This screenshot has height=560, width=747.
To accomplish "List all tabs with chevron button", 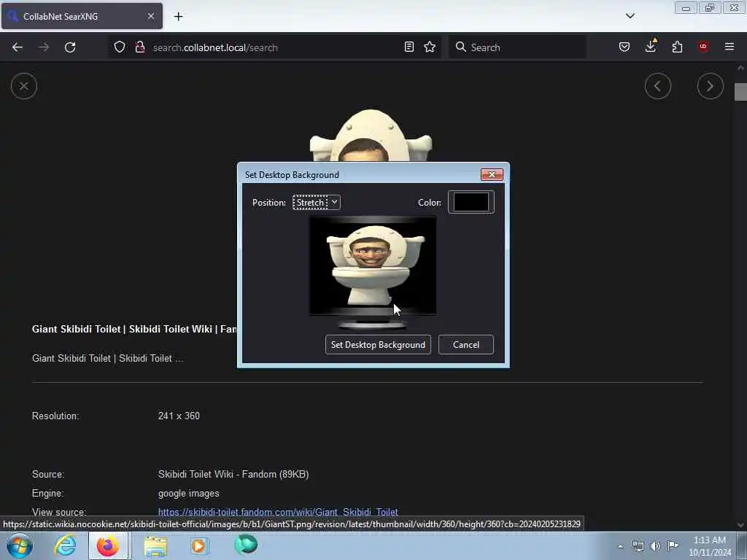I will pyautogui.click(x=630, y=16).
